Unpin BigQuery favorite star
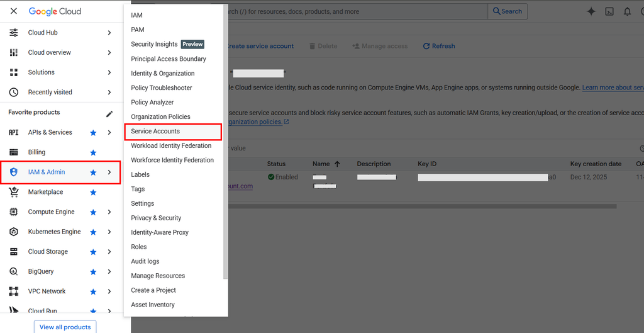The image size is (644, 333). point(93,272)
